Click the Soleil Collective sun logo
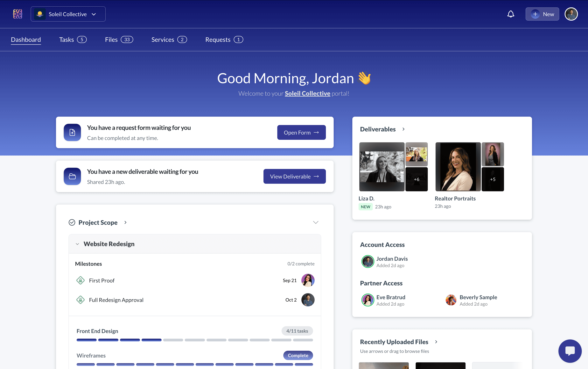This screenshot has height=369, width=588. click(40, 14)
